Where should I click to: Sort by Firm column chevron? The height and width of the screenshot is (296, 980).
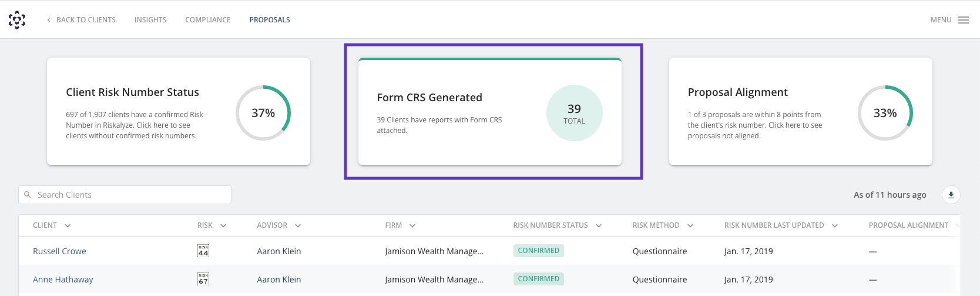412,225
